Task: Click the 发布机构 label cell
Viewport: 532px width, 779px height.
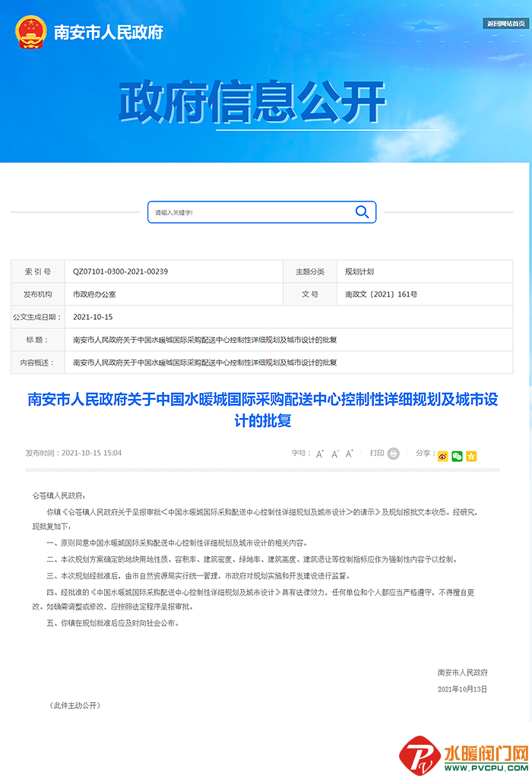Action: pyautogui.click(x=38, y=294)
